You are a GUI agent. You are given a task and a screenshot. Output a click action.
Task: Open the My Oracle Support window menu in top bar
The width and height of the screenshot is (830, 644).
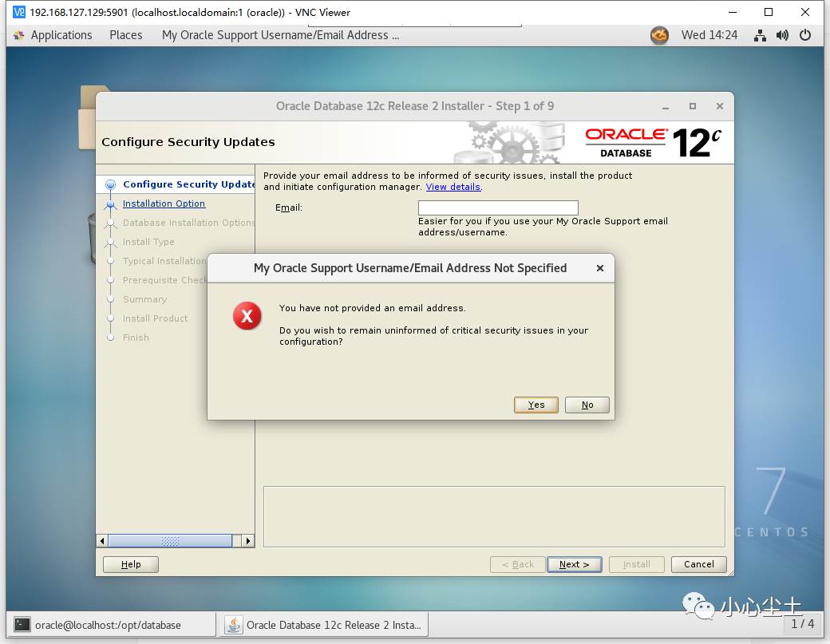281,35
